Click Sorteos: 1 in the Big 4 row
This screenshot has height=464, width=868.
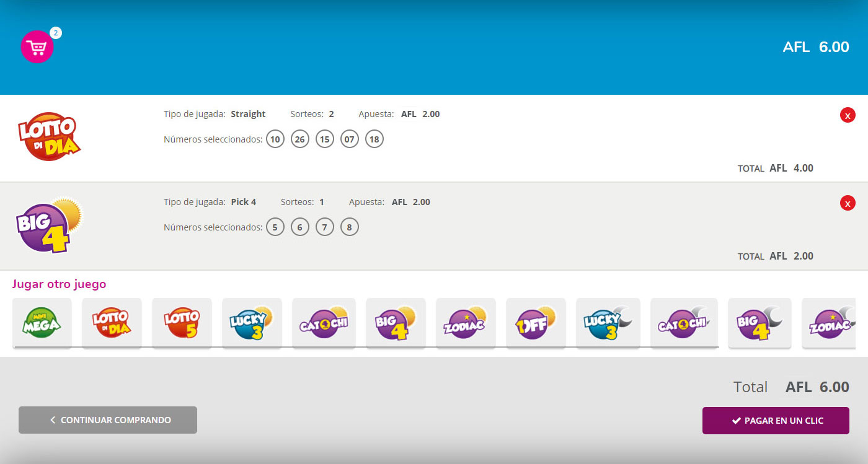(303, 202)
